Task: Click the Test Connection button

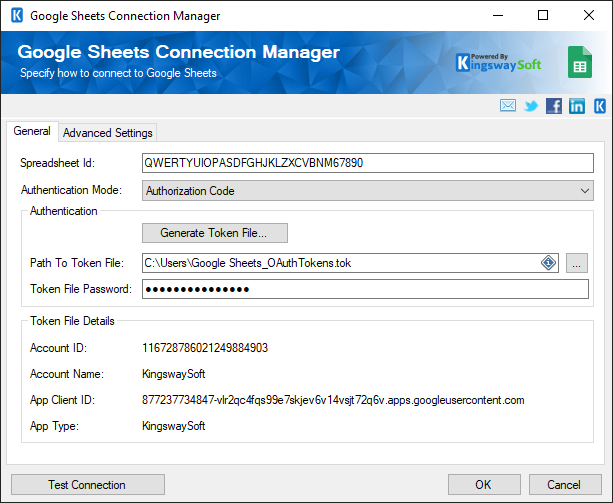Action: pyautogui.click(x=88, y=485)
